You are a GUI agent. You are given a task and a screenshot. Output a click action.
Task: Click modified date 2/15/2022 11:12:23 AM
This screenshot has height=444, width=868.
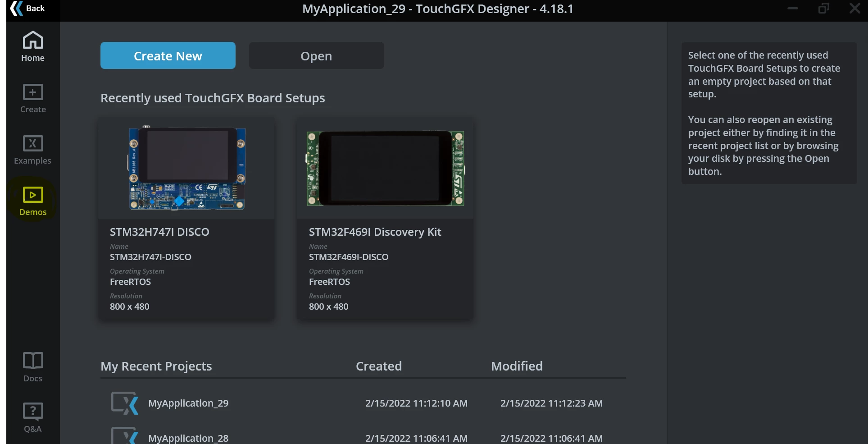pyautogui.click(x=551, y=403)
